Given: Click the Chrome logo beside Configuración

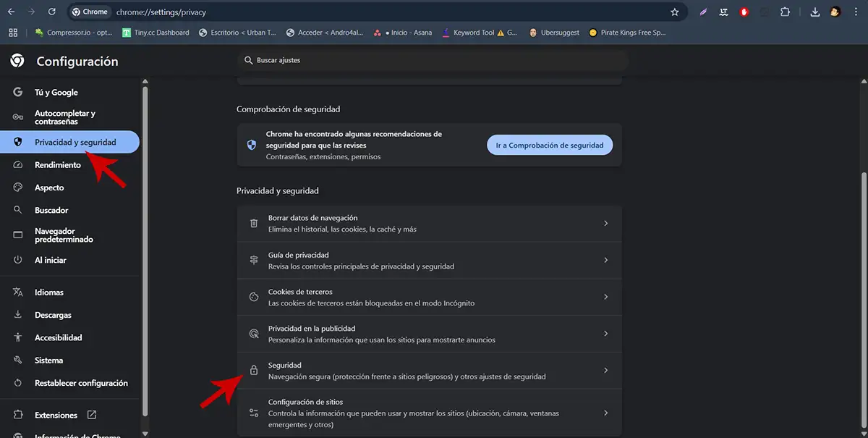Looking at the screenshot, I should point(17,62).
